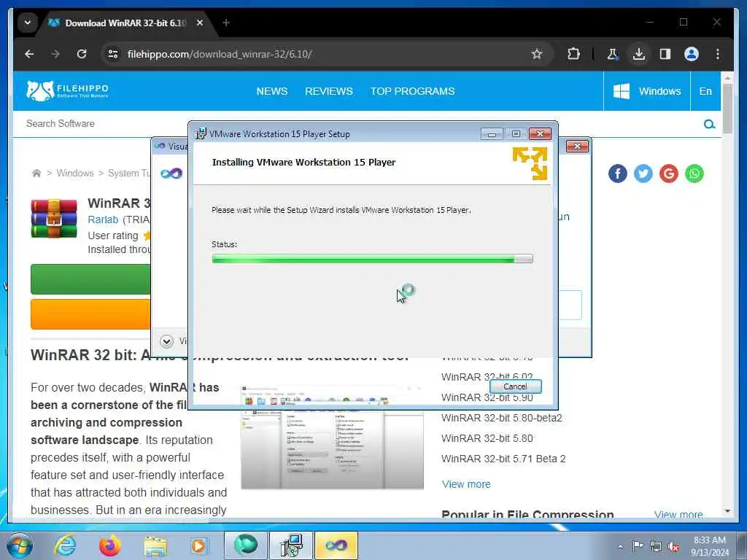Open the Action Center flag tray icon
Image resolution: width=747 pixels, height=560 pixels.
click(638, 545)
